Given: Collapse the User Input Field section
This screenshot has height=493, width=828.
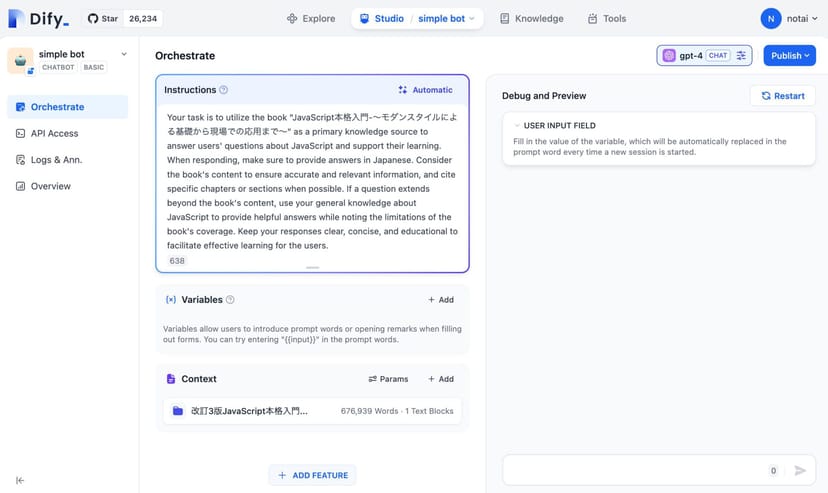Looking at the screenshot, I should point(516,126).
